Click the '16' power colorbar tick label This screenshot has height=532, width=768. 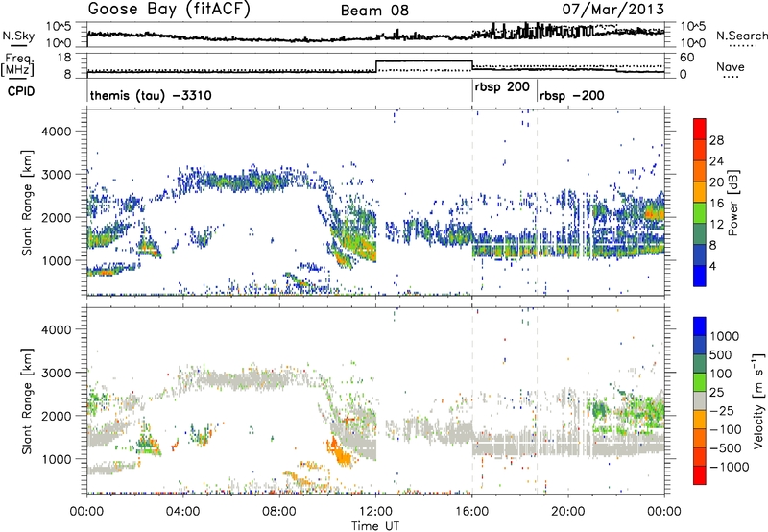(x=716, y=204)
